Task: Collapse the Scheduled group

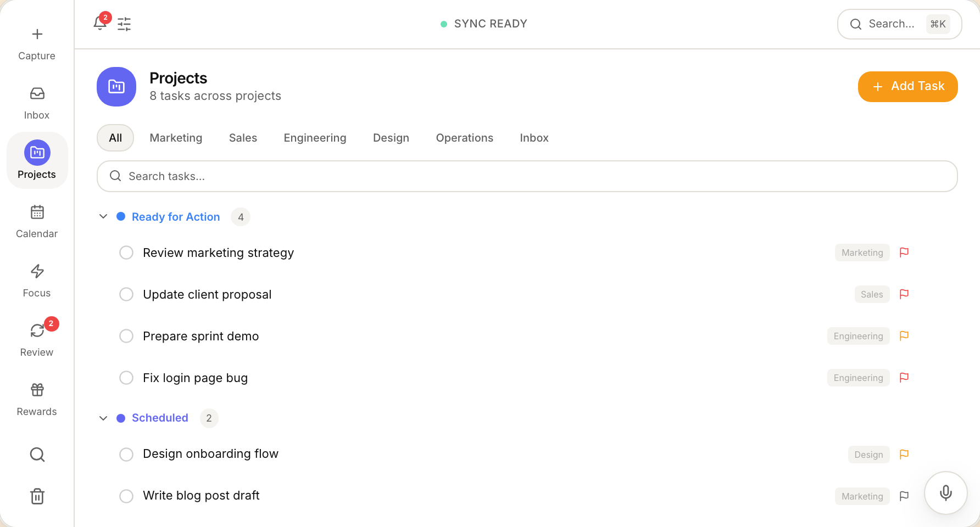Action: click(103, 418)
